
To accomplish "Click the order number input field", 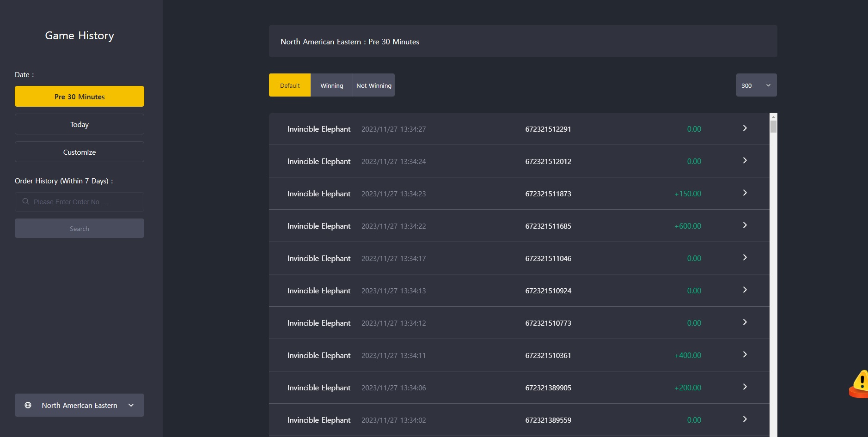I will tap(79, 202).
